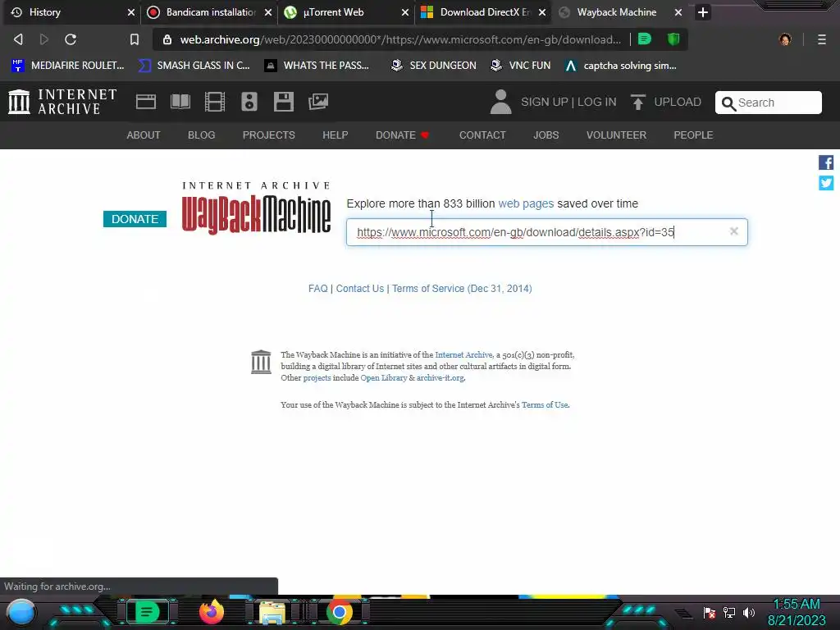
Task: Open the captcha solving sim... bookmark
Action: click(x=621, y=66)
